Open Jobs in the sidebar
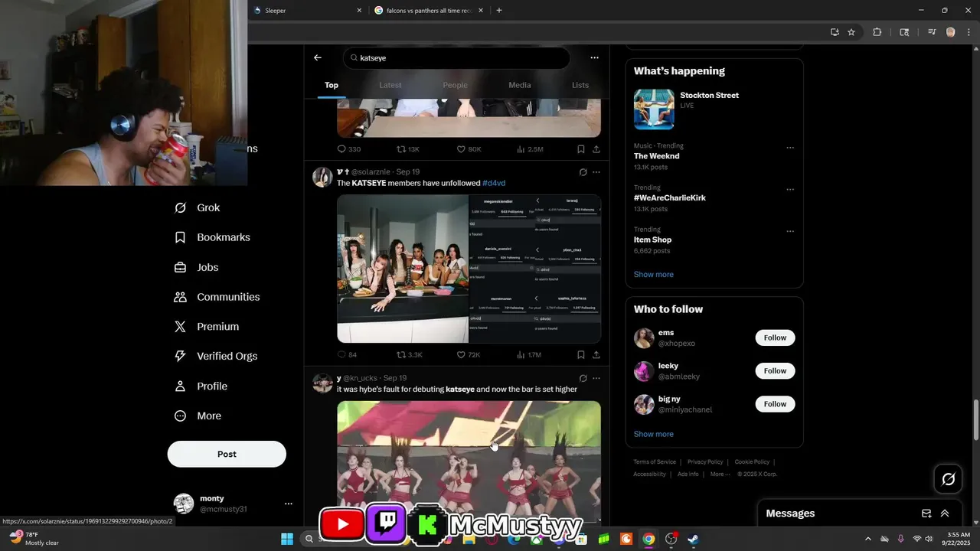Viewport: 980px width, 551px height. 196,267
